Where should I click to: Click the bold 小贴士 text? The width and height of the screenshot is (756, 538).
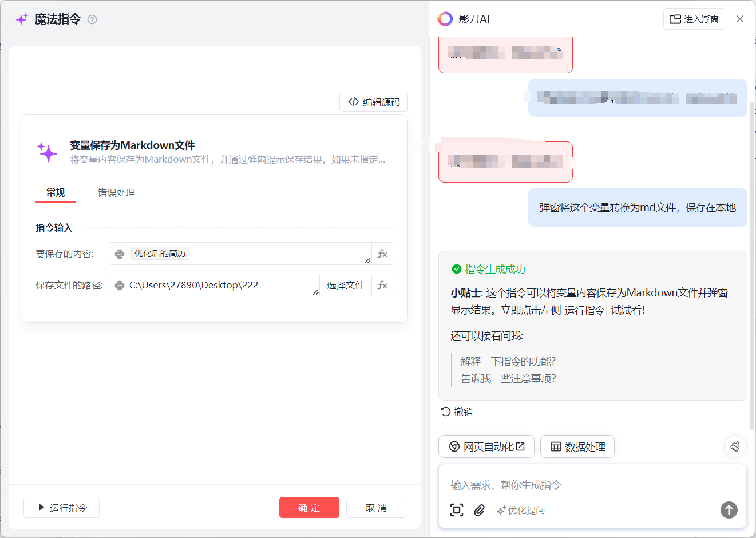click(465, 293)
